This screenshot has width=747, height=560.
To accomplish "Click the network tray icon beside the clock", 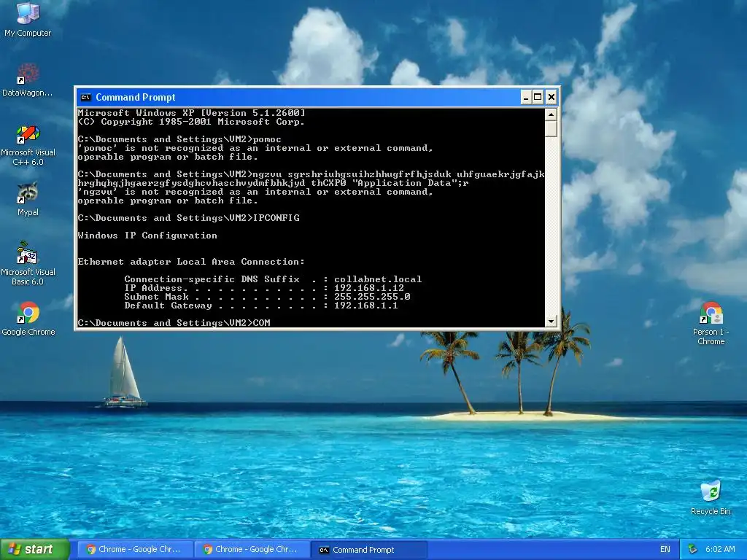I will point(692,549).
